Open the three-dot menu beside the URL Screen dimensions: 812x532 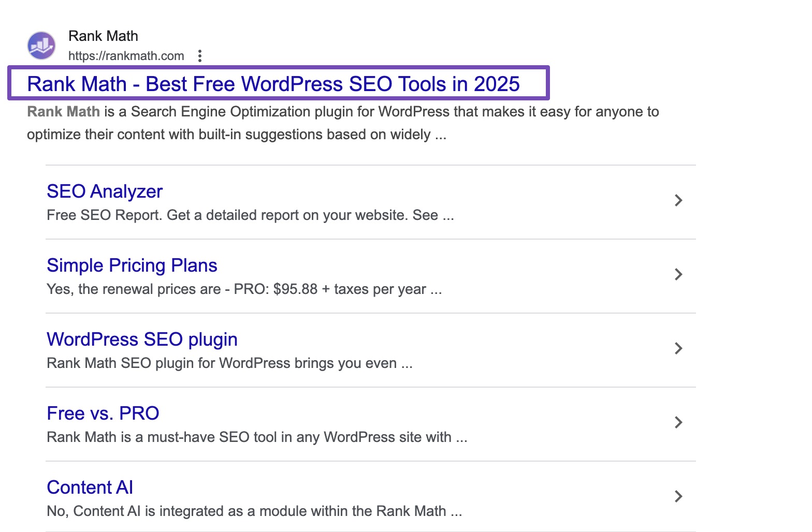pyautogui.click(x=200, y=56)
